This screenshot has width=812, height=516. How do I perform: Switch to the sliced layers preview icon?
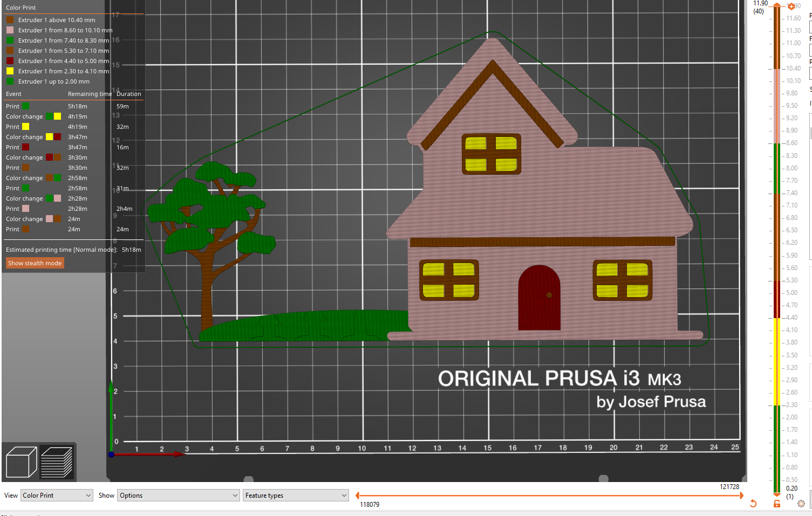pyautogui.click(x=57, y=462)
